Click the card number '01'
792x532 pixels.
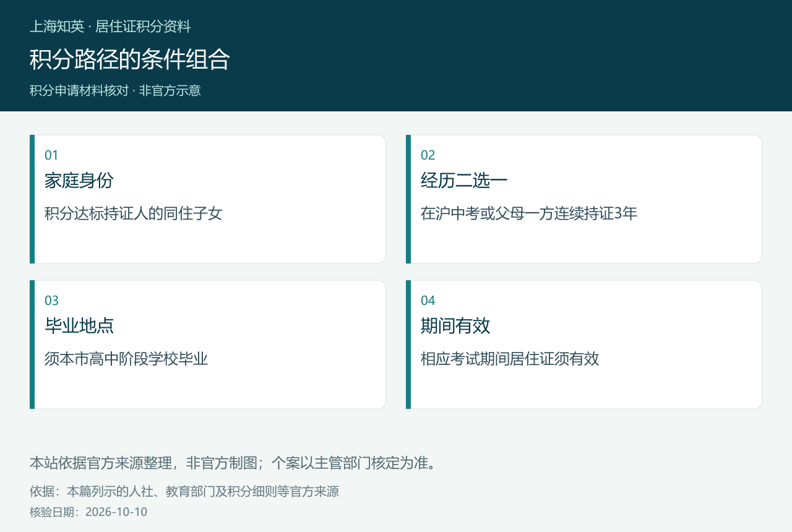click(x=51, y=155)
